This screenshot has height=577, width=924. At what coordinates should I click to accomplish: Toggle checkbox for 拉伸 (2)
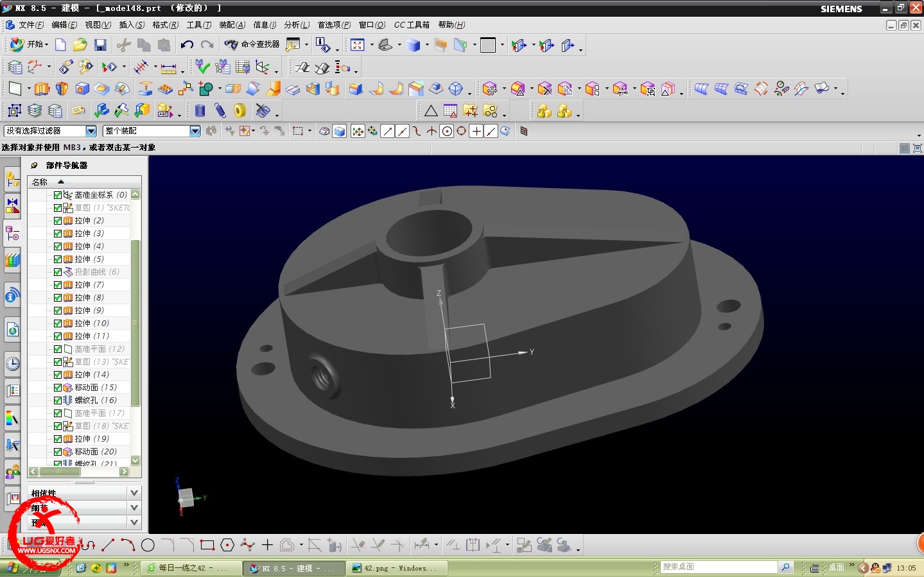click(x=58, y=220)
